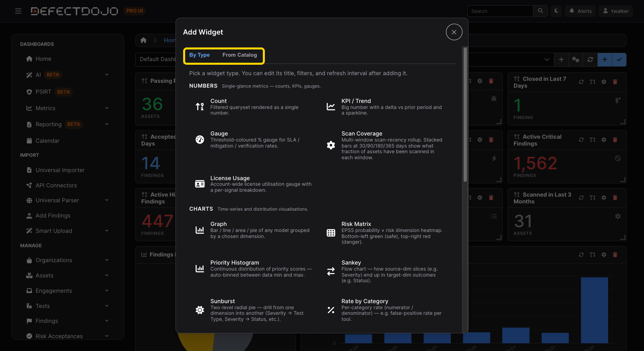Open settings for Closed in Last 7 Days
The height and width of the screenshot is (351, 644).
(x=604, y=82)
